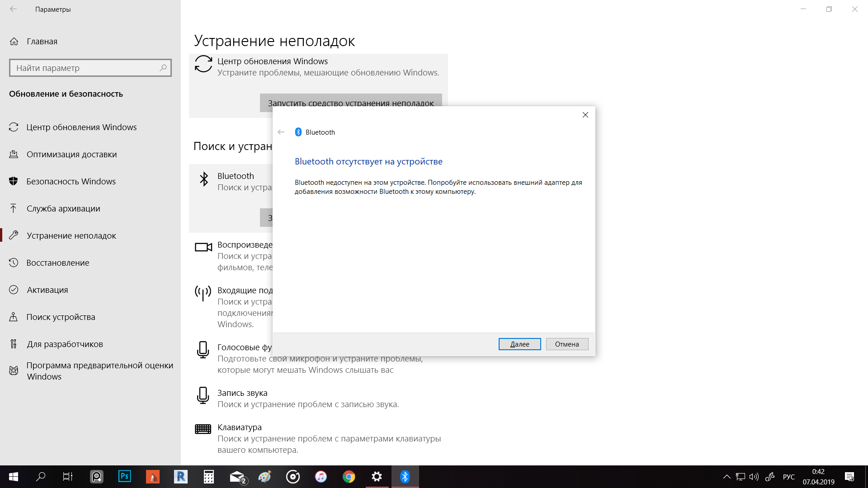The width and height of the screenshot is (868, 488).
Task: Show hidden tray icons chevron
Action: pos(726,477)
